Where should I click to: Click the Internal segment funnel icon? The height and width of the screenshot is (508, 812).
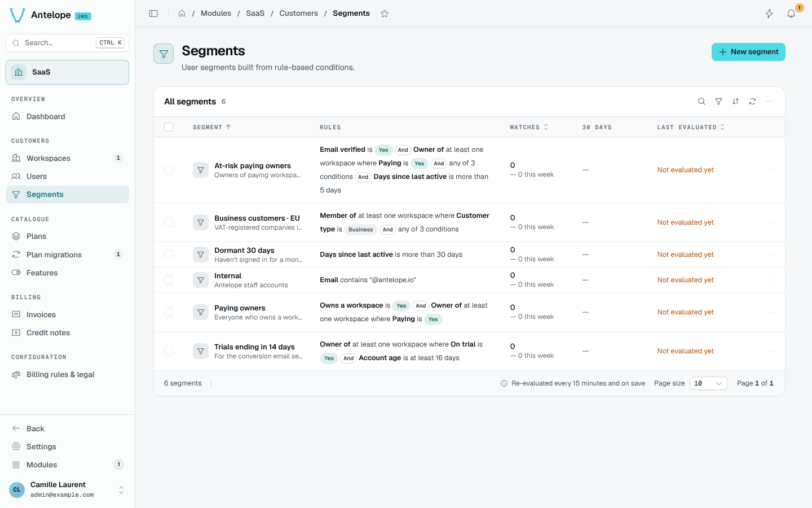click(x=201, y=280)
